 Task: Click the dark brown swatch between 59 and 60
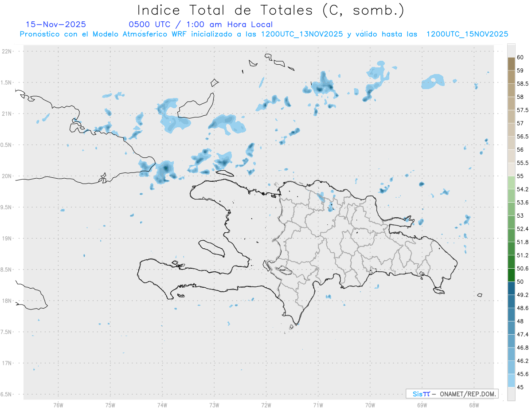[511, 64]
